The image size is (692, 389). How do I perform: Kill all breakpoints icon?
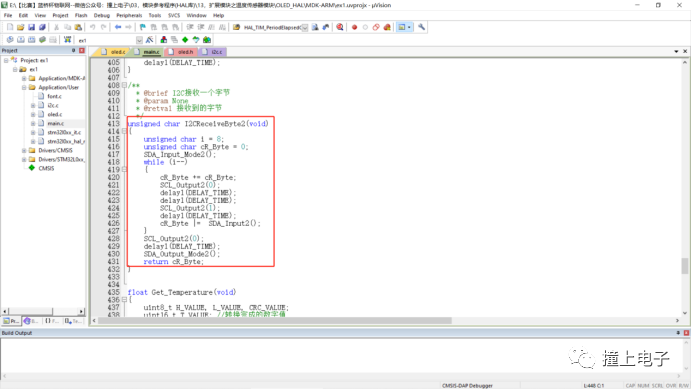pyautogui.click(x=387, y=27)
